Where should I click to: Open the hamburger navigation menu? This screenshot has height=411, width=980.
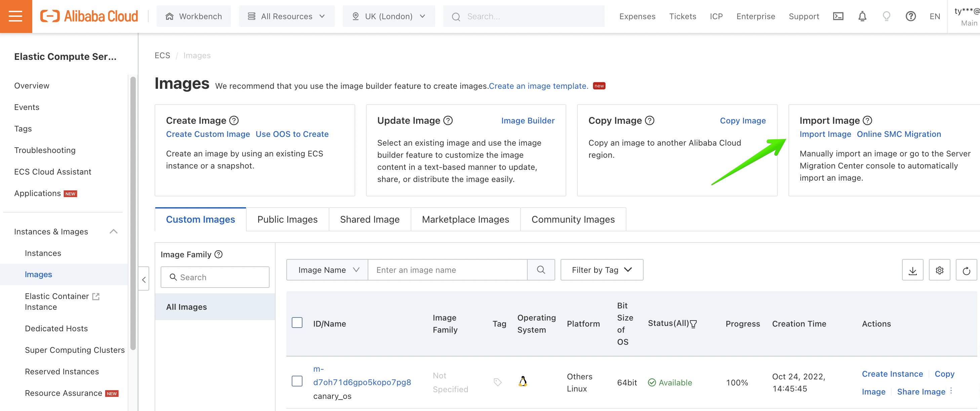(15, 16)
